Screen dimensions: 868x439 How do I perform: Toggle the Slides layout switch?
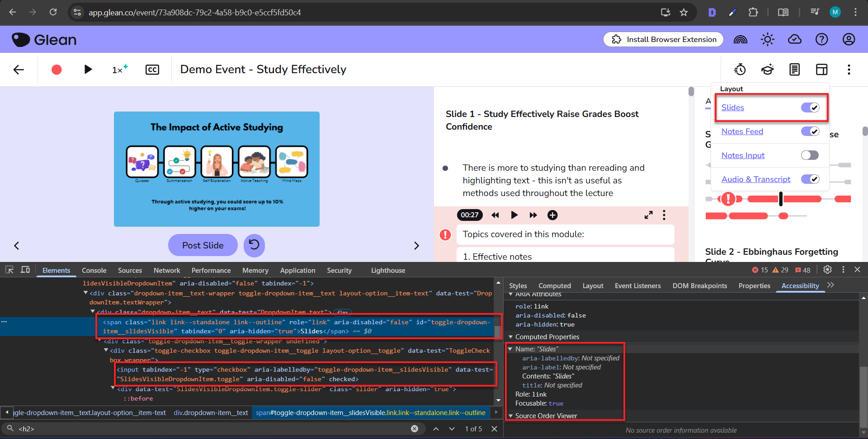click(810, 107)
